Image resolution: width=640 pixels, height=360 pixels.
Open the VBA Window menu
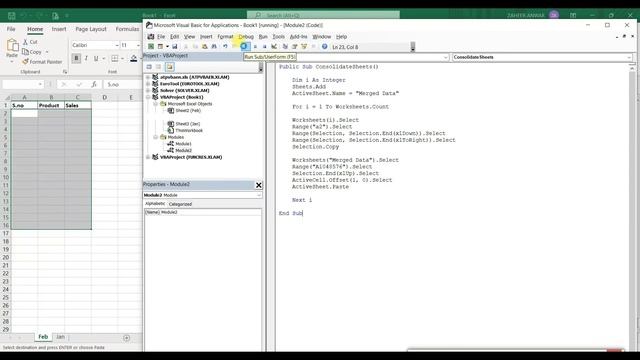(322, 37)
